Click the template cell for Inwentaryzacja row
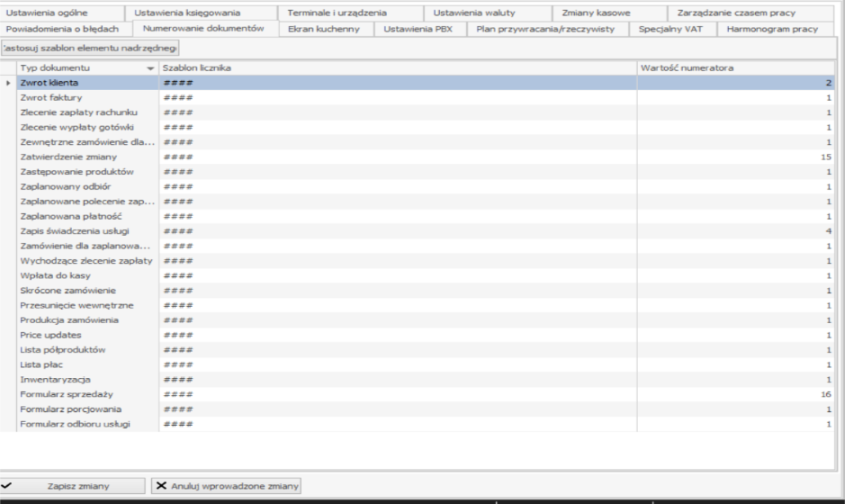This screenshot has width=845, height=504. click(x=396, y=380)
